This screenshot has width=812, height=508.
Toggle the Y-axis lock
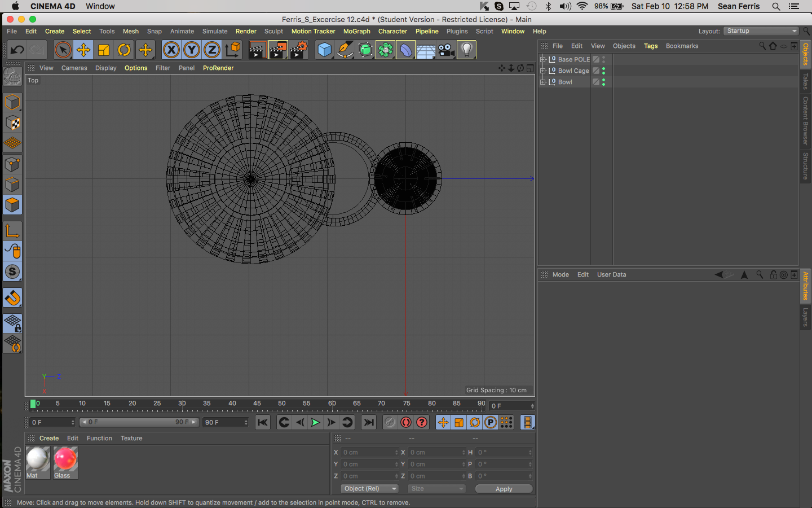click(x=192, y=50)
